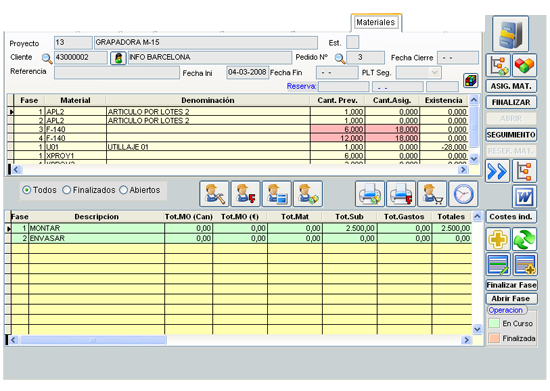Select the Abiertos radio button
Viewport: 550px width, 391px height.
tap(123, 190)
